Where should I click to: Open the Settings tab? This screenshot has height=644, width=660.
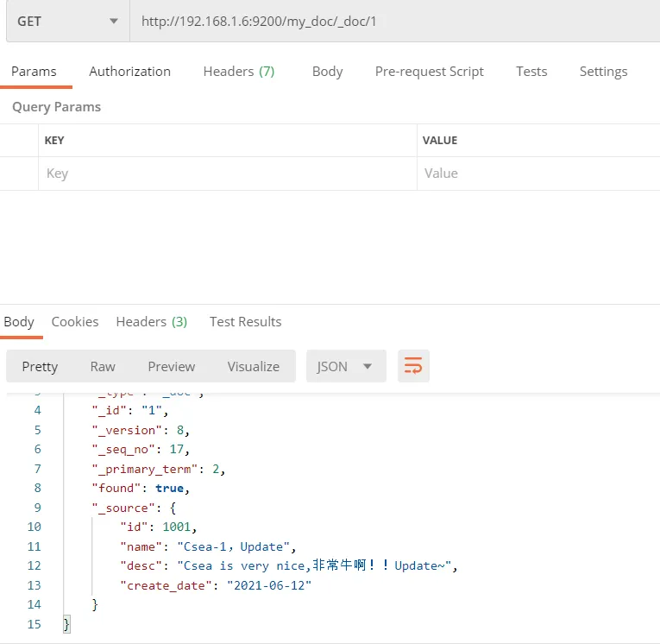click(x=603, y=72)
